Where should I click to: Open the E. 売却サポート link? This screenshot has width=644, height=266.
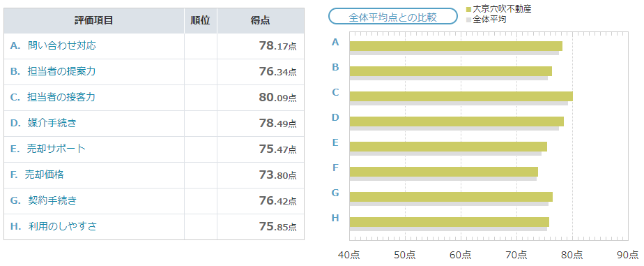point(48,149)
